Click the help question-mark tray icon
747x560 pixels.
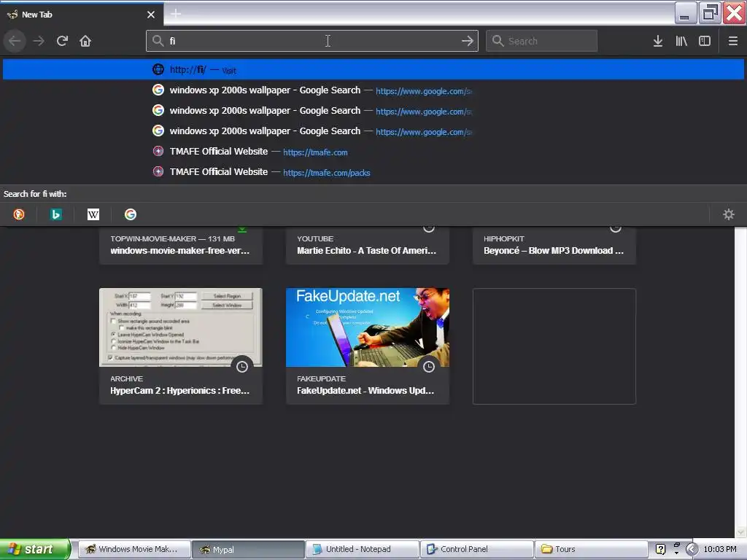pos(660,549)
